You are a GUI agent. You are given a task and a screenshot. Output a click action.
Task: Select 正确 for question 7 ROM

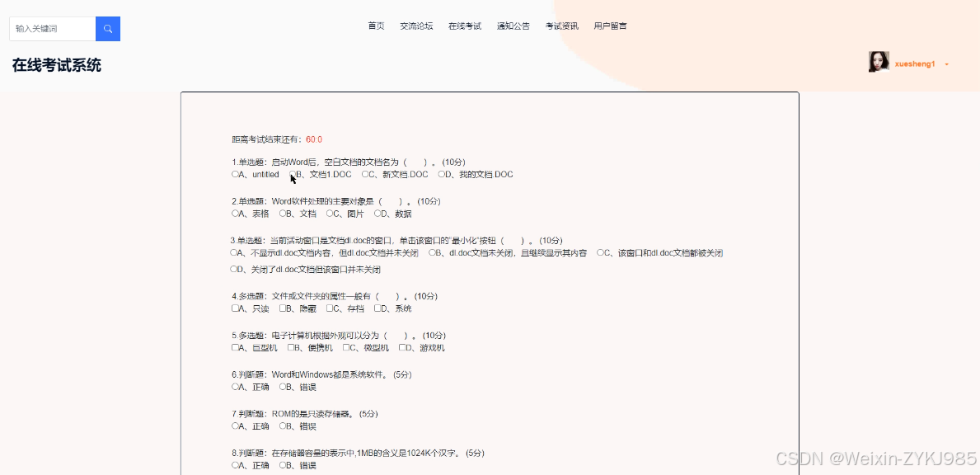click(235, 426)
